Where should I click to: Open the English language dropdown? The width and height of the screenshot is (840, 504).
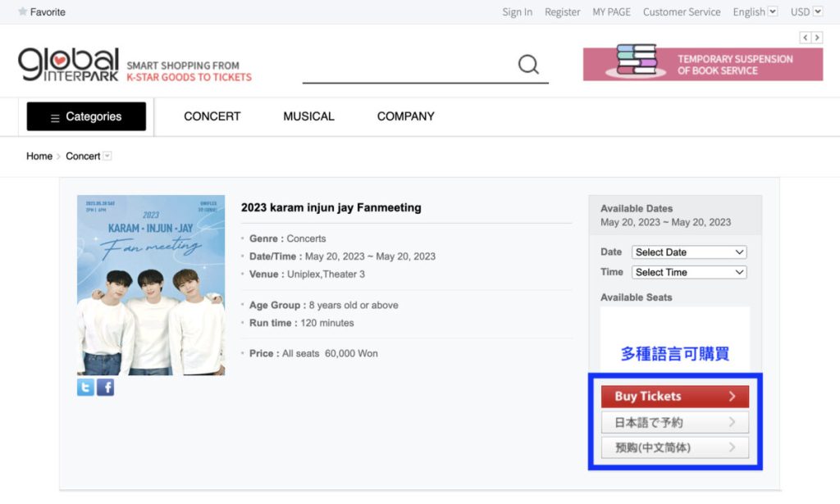755,12
